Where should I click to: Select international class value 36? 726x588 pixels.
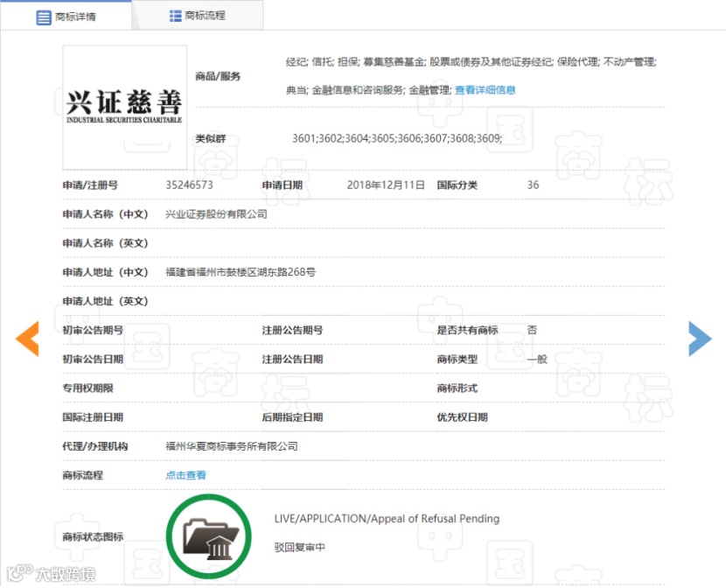pos(533,185)
